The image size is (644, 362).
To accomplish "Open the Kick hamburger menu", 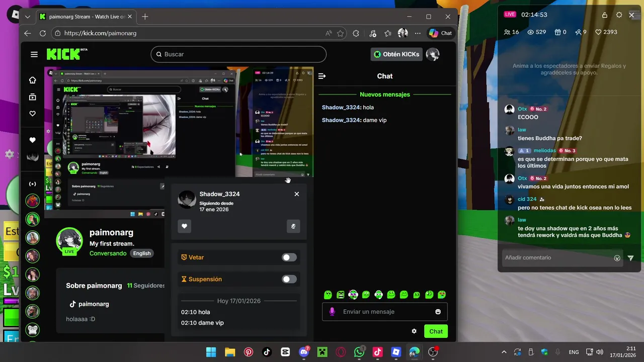I will [x=34, y=54].
